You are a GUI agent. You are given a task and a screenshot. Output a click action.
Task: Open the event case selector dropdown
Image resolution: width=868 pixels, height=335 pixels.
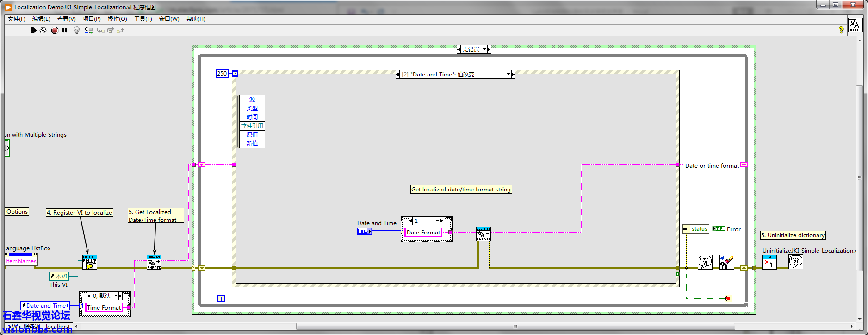coord(508,75)
